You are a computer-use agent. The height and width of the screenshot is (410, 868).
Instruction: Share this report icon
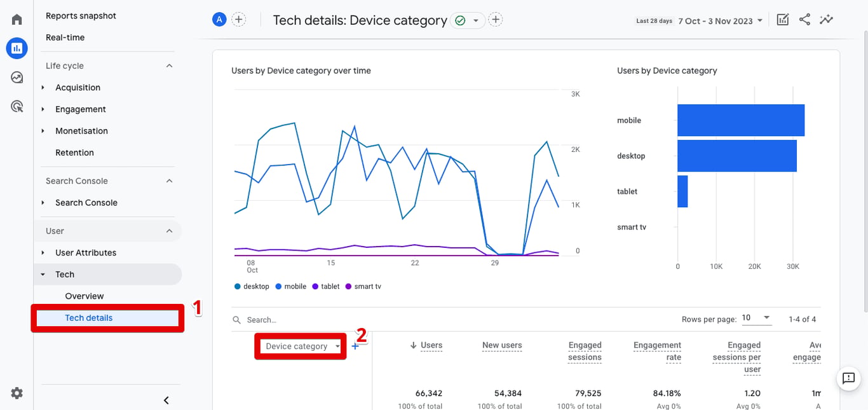tap(804, 20)
